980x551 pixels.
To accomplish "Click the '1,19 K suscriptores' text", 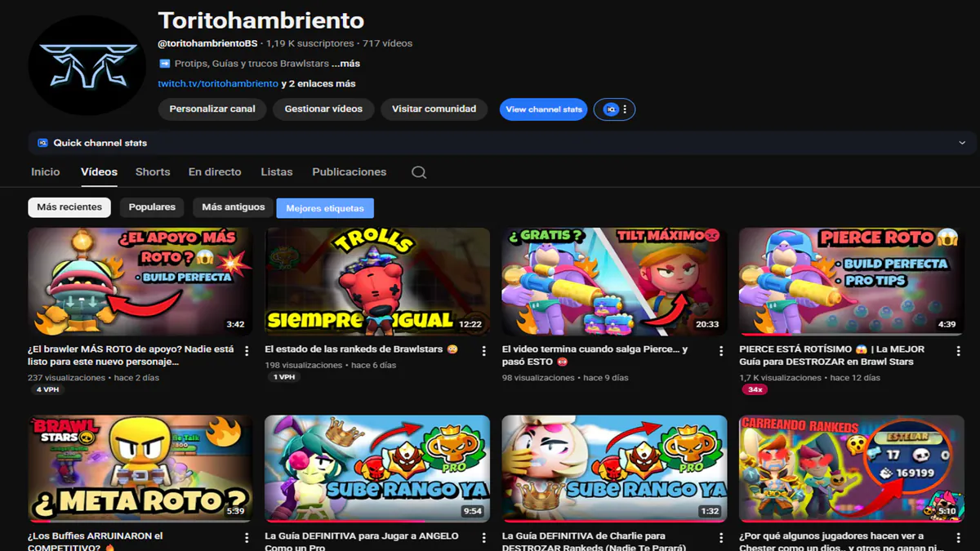I will point(310,43).
